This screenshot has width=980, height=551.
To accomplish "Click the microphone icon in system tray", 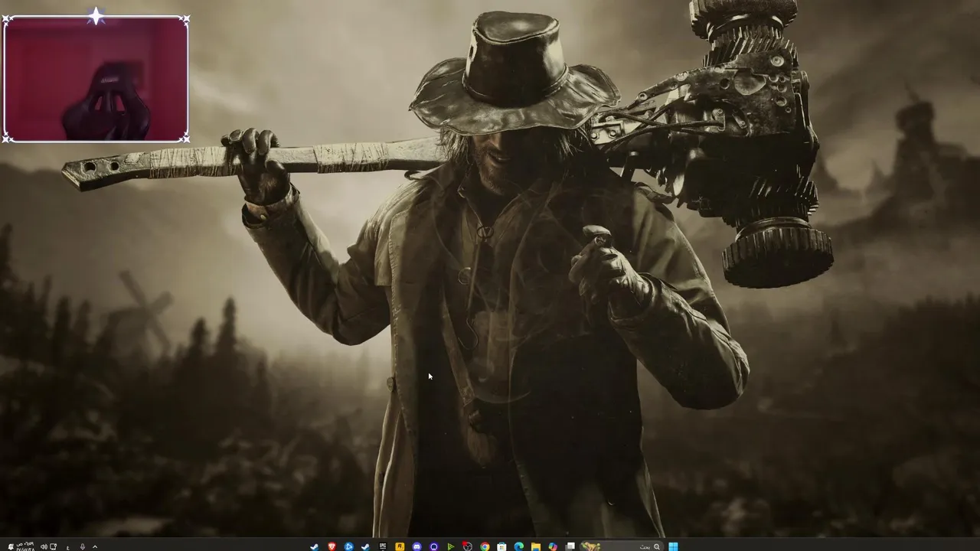I will [83, 547].
